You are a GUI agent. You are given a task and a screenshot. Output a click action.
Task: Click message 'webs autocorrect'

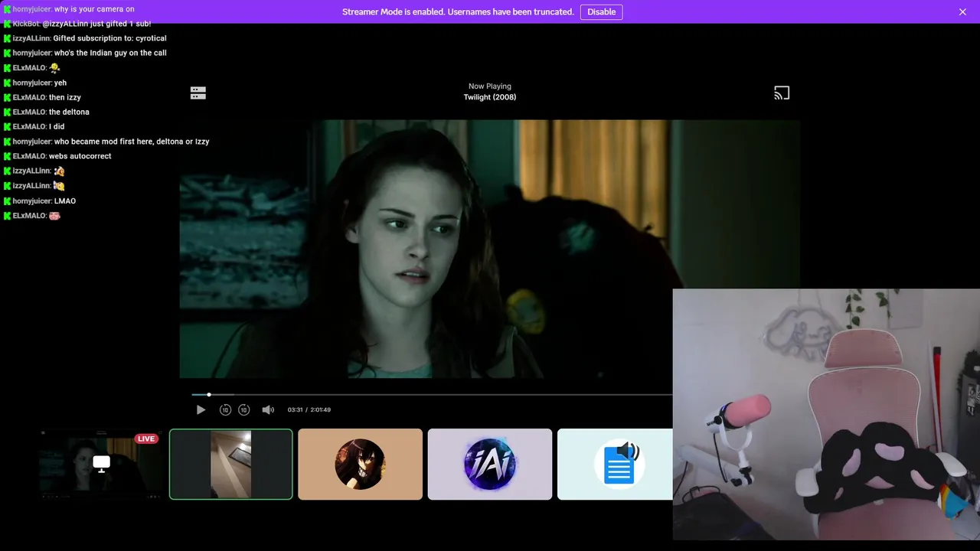pos(80,156)
